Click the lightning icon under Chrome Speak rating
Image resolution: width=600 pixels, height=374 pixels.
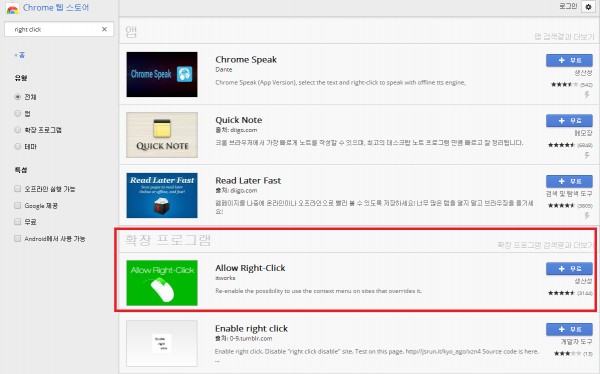[587, 95]
